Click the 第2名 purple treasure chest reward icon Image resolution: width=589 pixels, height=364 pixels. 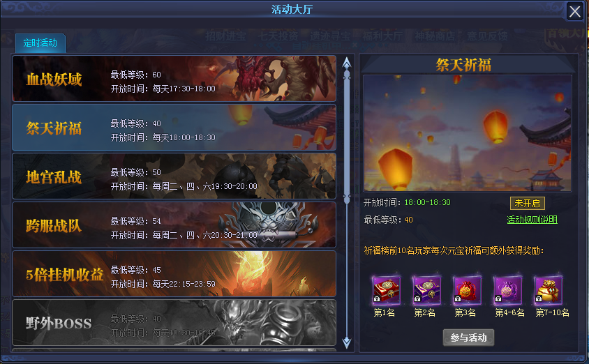coord(426,290)
